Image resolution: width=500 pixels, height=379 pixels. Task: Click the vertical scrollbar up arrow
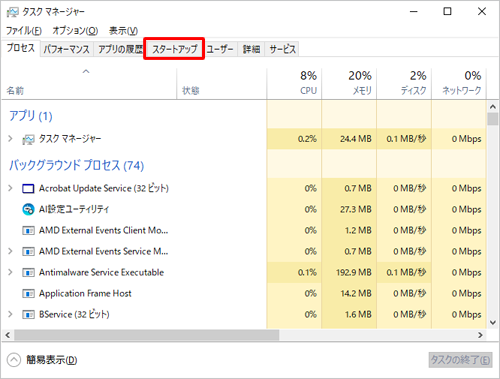pyautogui.click(x=493, y=107)
